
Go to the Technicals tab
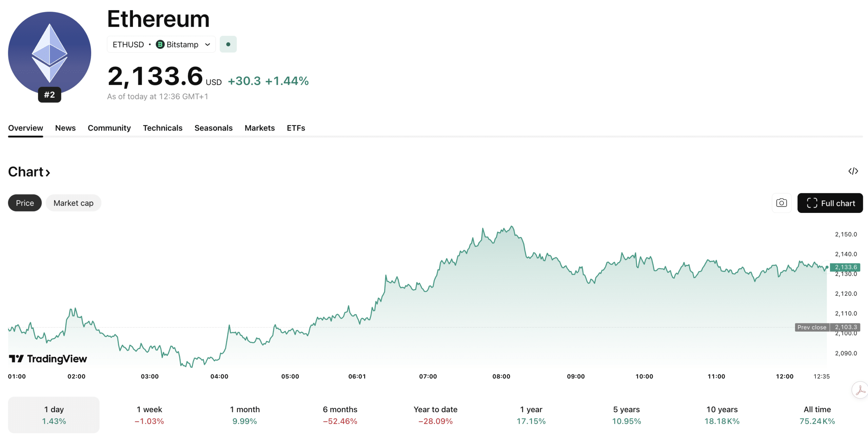163,128
